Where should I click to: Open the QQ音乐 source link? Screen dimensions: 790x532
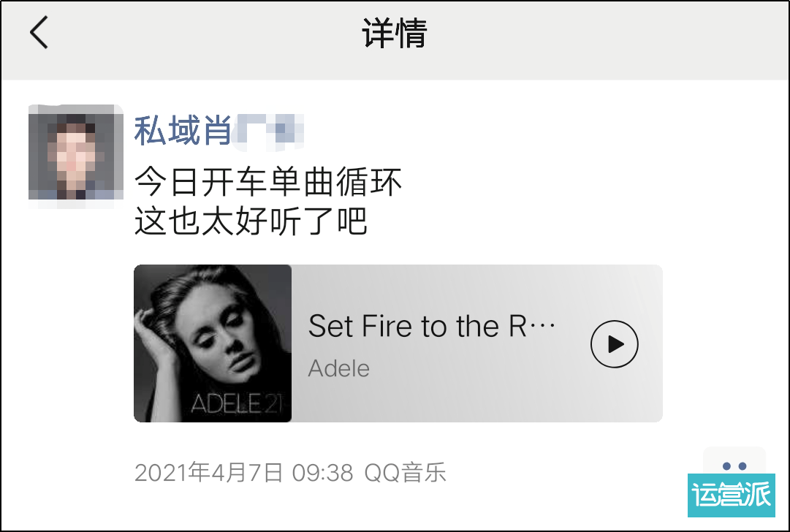[405, 473]
